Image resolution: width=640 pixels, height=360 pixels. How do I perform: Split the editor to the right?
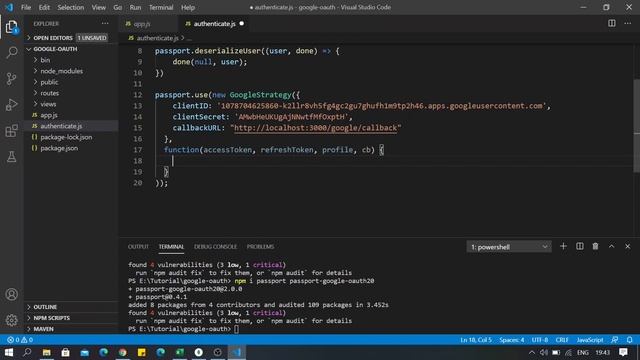(x=611, y=24)
